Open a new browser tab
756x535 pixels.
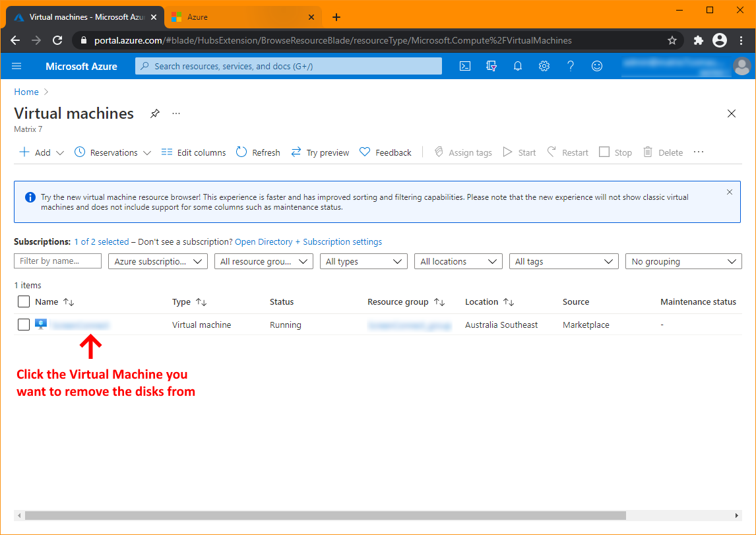pos(336,17)
